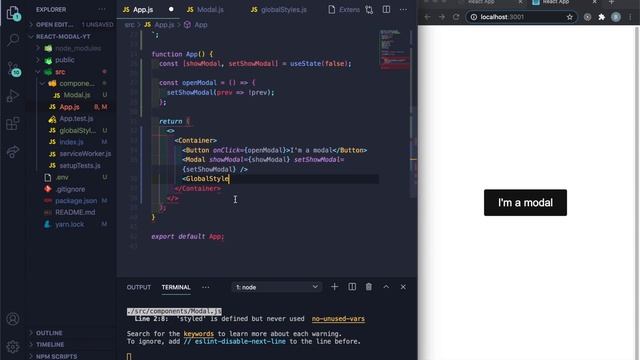Open the .gitignore file
The height and width of the screenshot is (360, 640).
pos(72,189)
